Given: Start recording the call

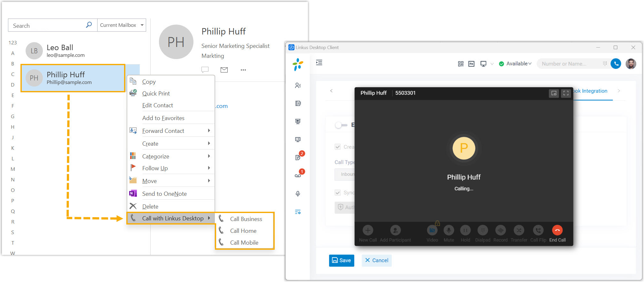Looking at the screenshot, I should 500,234.
